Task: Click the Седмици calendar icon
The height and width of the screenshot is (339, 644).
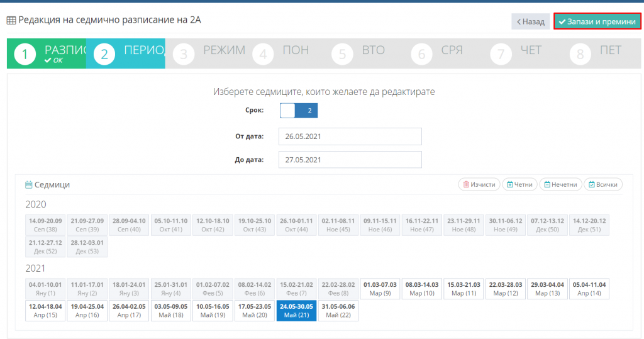Action: [x=28, y=185]
